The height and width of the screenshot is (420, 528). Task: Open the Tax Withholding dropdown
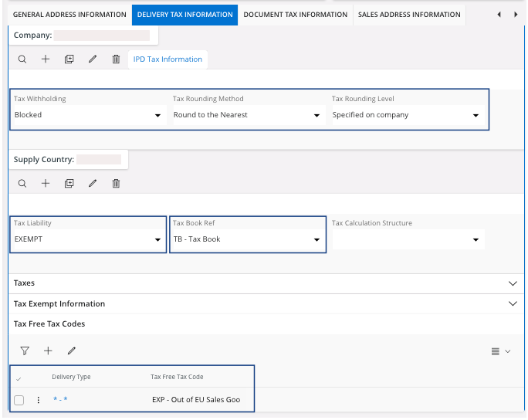[158, 115]
